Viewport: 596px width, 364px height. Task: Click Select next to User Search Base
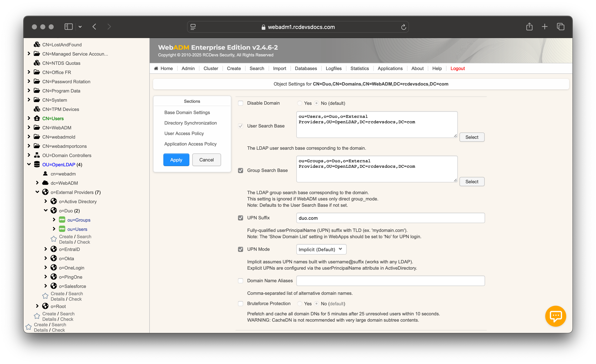tap(471, 137)
